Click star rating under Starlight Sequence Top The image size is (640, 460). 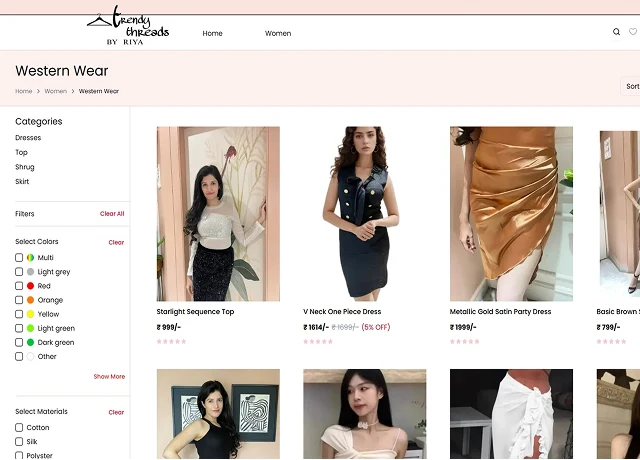coord(171,342)
